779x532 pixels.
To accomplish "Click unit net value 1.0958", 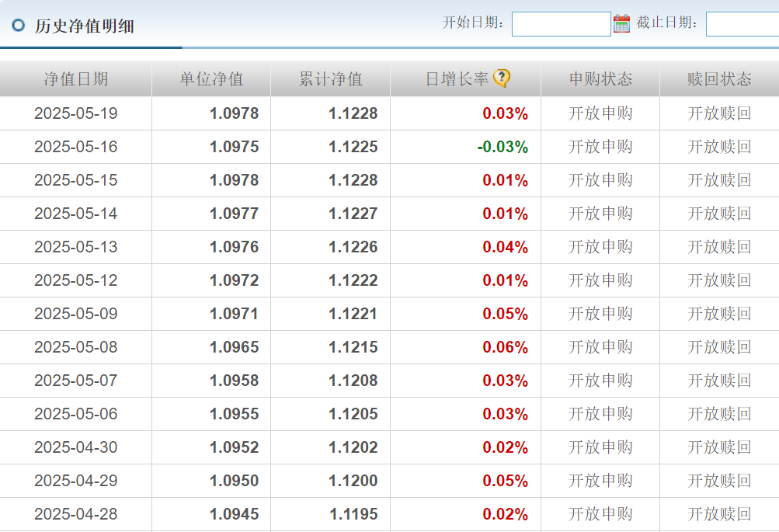I will point(234,381).
